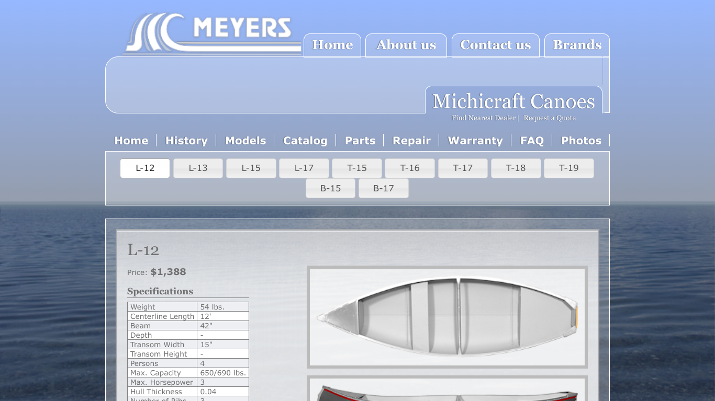
Task: Pick the B-17 model button
Action: click(383, 188)
